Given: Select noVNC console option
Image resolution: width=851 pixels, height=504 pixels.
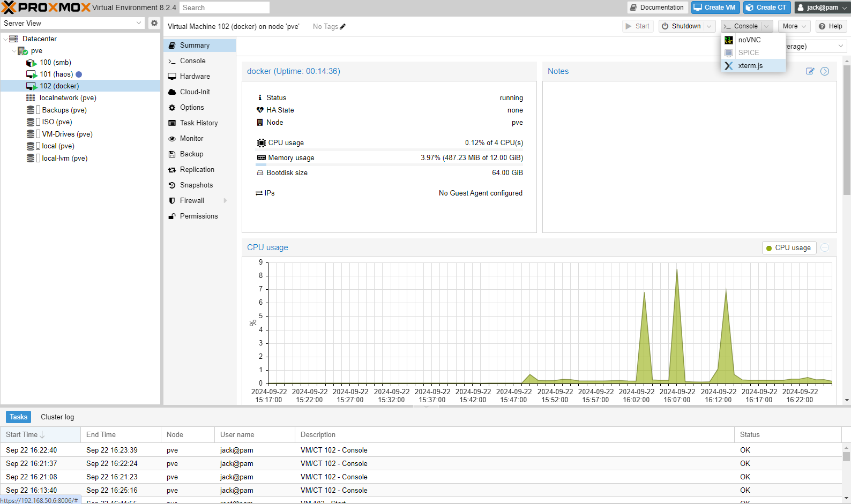Looking at the screenshot, I should (x=749, y=40).
